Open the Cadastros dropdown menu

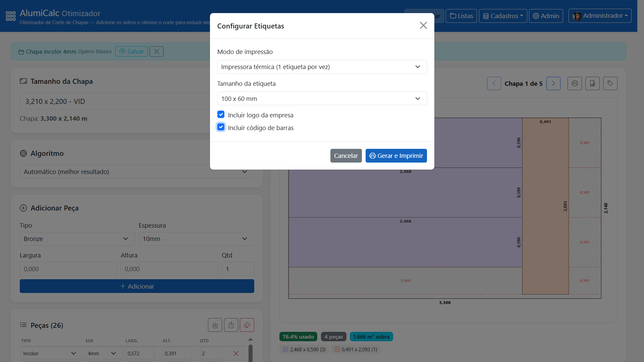(503, 16)
